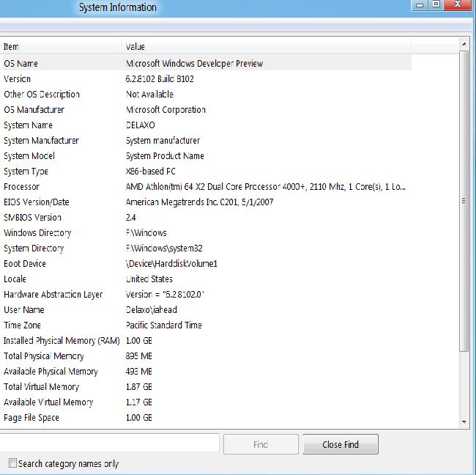This screenshot has width=476, height=475.
Task: Click into the find text field
Action: coord(109,443)
